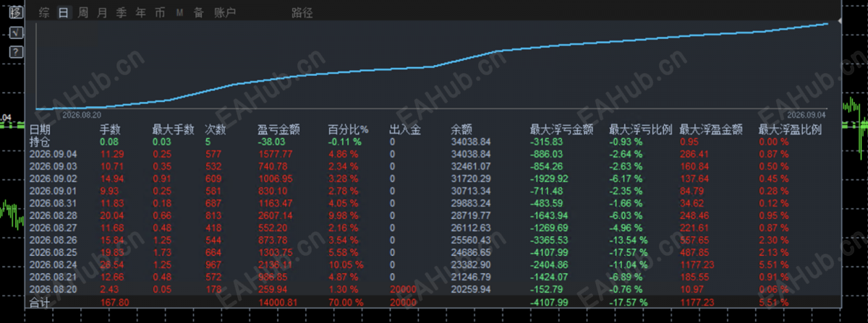Switch to the 账户 account tab
This screenshot has height=323, width=868.
coord(225,12)
